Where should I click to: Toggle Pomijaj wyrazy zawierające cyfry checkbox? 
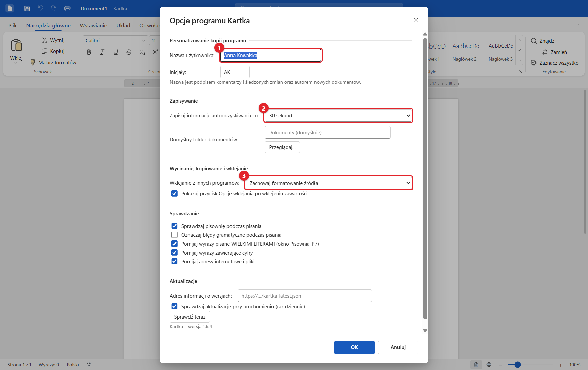[x=174, y=253]
